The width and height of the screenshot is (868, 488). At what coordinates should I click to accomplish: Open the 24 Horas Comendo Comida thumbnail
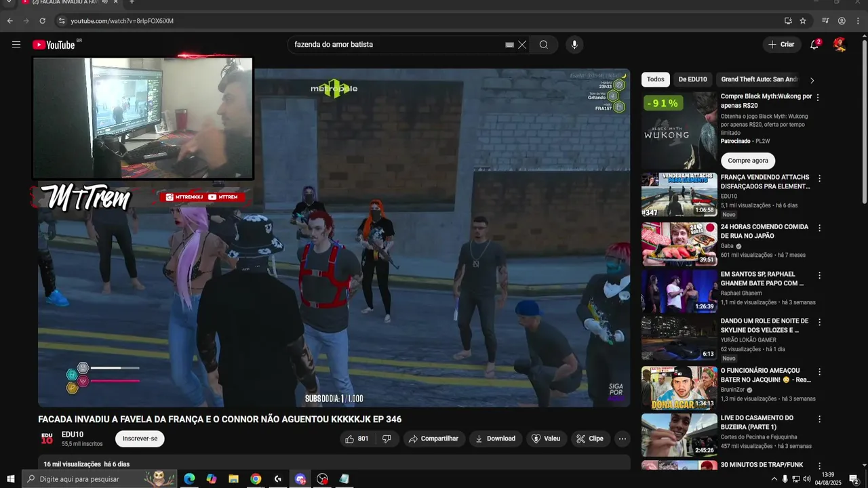(x=679, y=244)
